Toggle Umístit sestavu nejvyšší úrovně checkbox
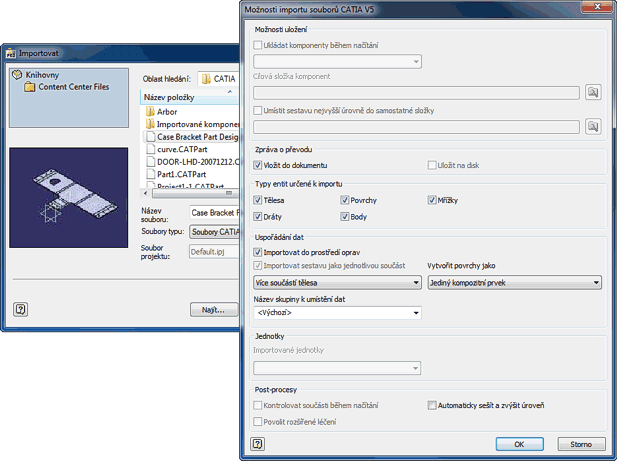 pyautogui.click(x=258, y=111)
